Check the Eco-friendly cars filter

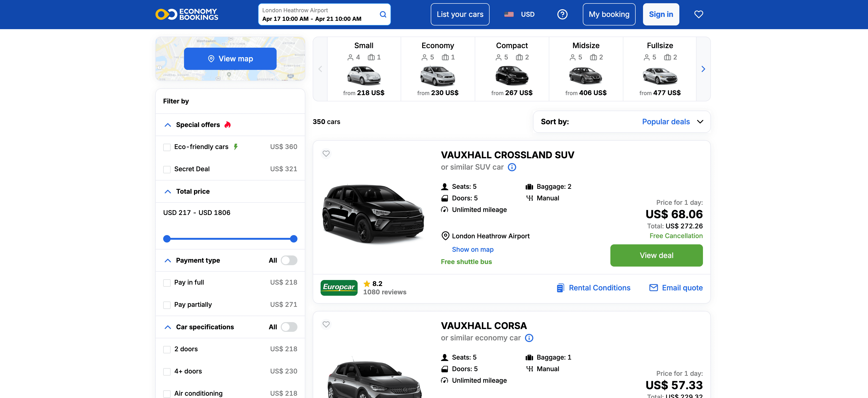(167, 147)
